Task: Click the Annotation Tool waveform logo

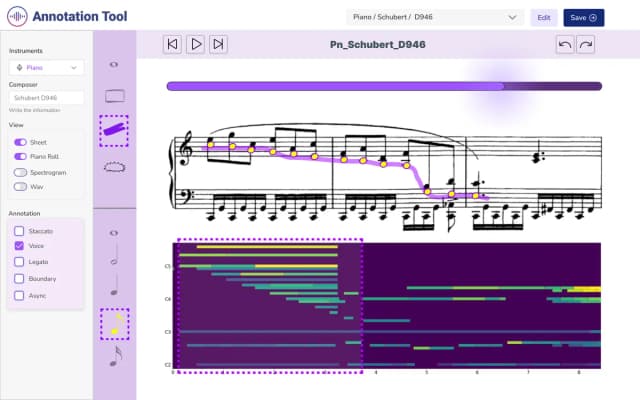Action: click(x=17, y=17)
